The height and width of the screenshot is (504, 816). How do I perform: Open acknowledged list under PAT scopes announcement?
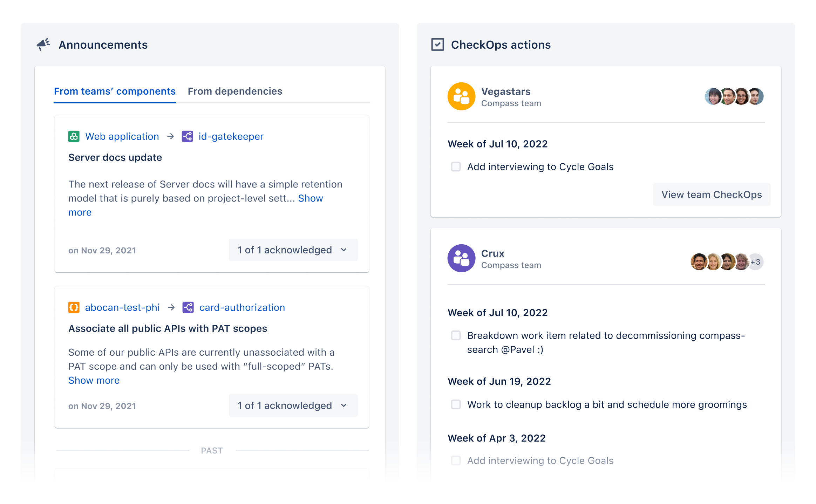coord(293,406)
